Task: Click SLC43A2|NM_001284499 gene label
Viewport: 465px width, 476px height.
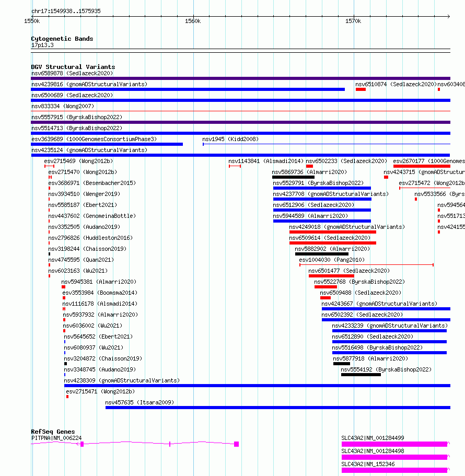Action: (373, 437)
